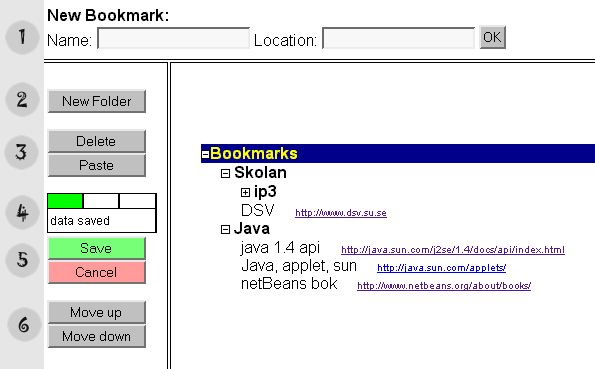Select the java 1.4 api bookmark name
Image resolution: width=595 pixels, height=369 pixels.
(x=280, y=248)
